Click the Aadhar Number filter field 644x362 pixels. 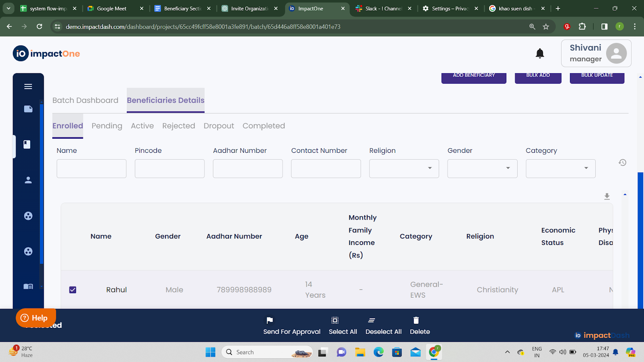248,169
